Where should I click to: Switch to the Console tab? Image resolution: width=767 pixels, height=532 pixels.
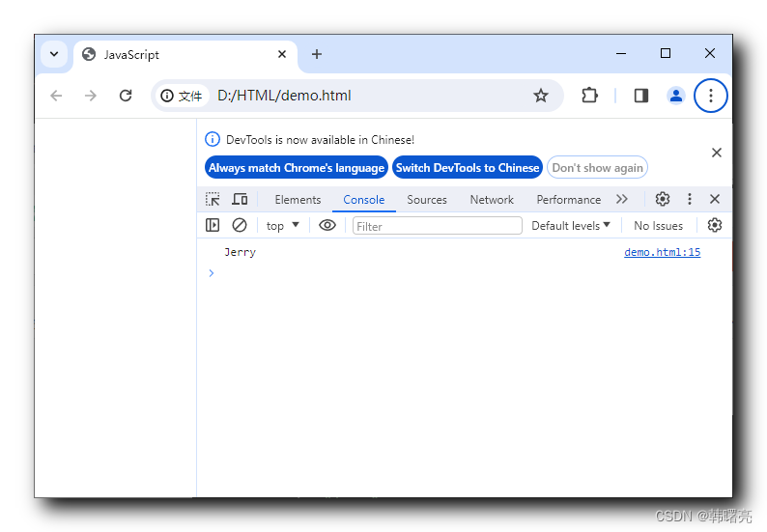(x=364, y=200)
